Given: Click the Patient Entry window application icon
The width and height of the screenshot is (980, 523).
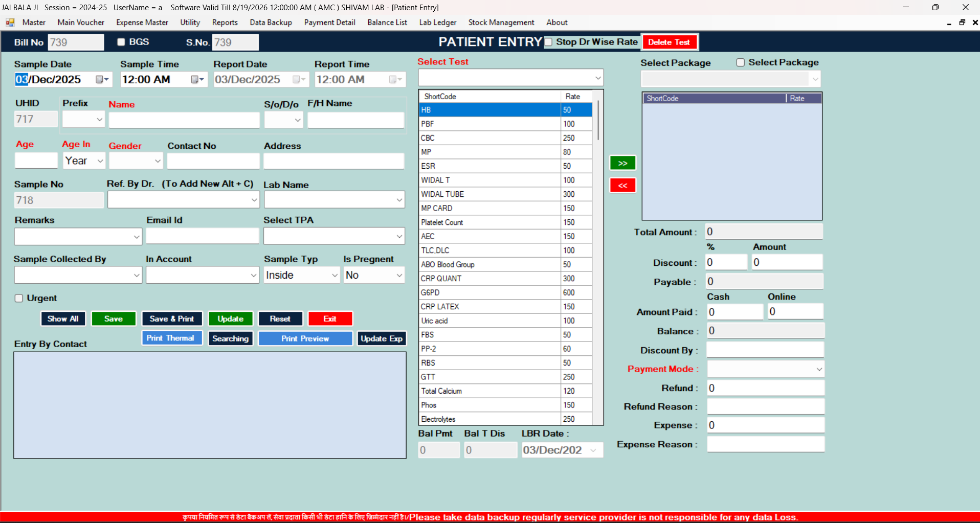Looking at the screenshot, I should pos(10,22).
